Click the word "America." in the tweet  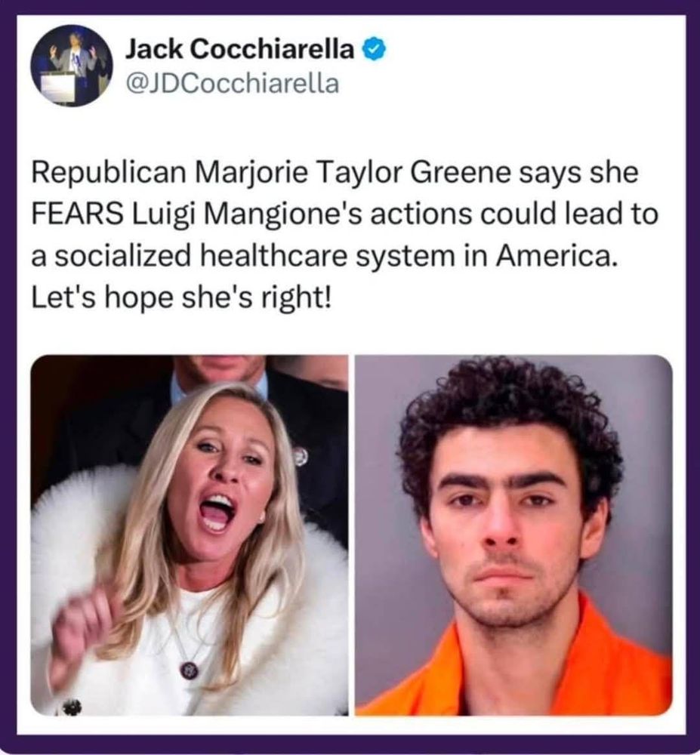point(556,257)
